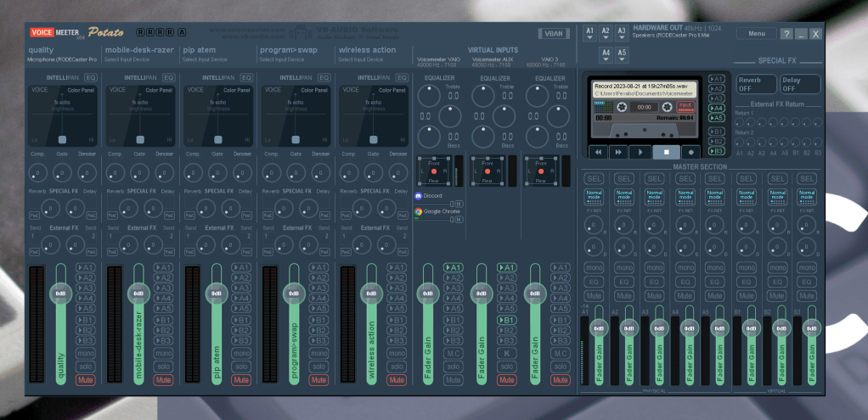Image resolution: width=868 pixels, height=420 pixels.
Task: Toggle EQ on the quality strip
Action: point(91,78)
